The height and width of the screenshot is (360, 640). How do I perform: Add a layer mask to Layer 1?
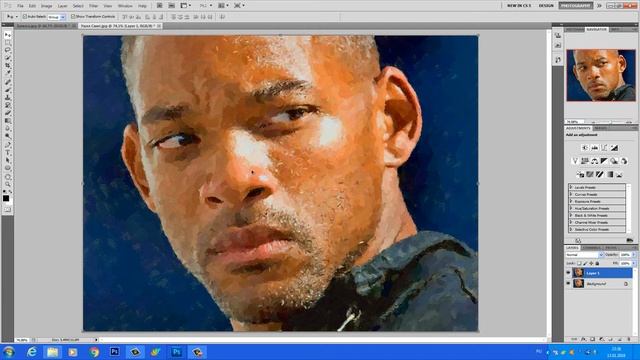[593, 339]
